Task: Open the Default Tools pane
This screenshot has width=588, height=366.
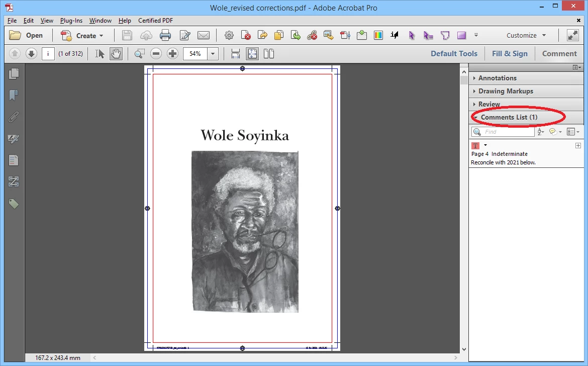Action: click(x=454, y=54)
